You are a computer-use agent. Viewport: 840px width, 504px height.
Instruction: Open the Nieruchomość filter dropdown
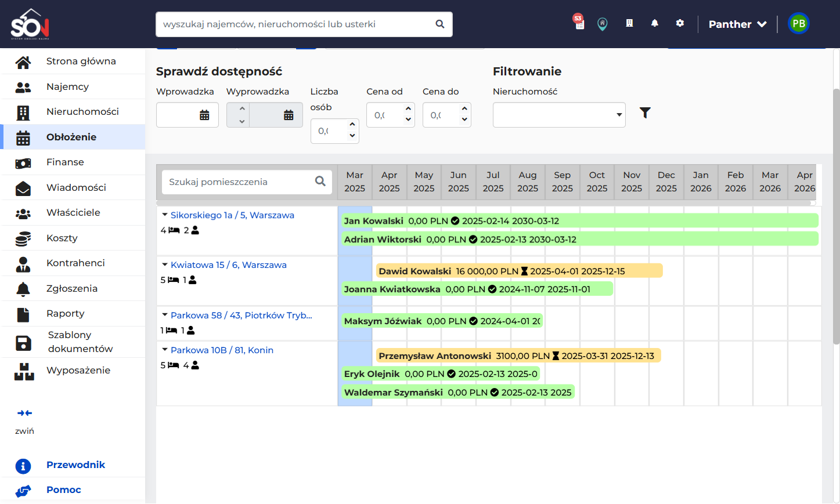tap(559, 115)
